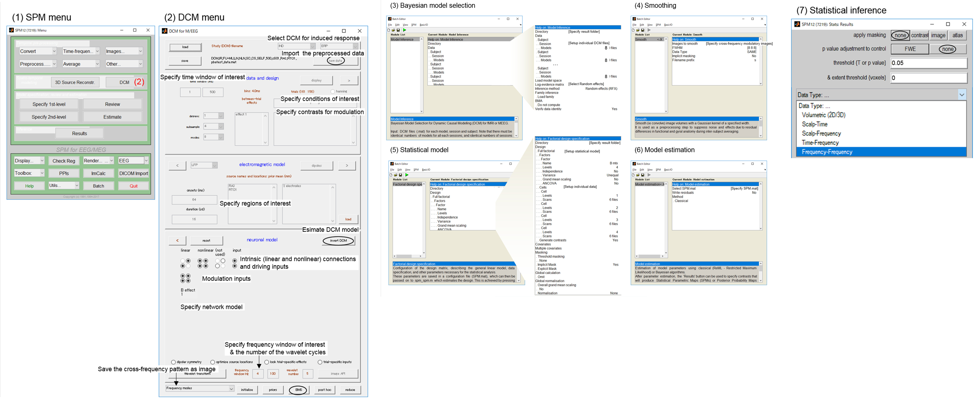Image resolution: width=980 pixels, height=399 pixels.
Task: Click Open batch folder icon in Smooth batch editor
Action: (638, 30)
